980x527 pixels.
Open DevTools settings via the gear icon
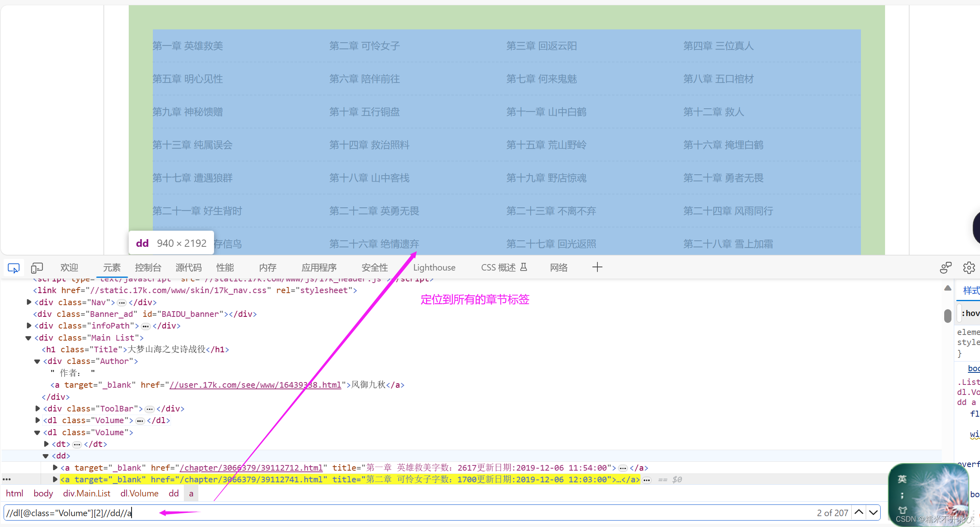(969, 268)
